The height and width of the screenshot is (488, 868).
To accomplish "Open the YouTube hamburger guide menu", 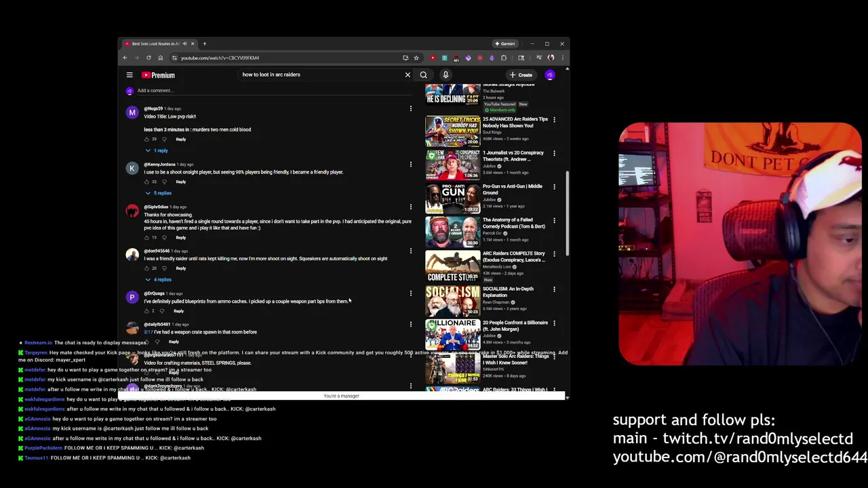I will (130, 75).
